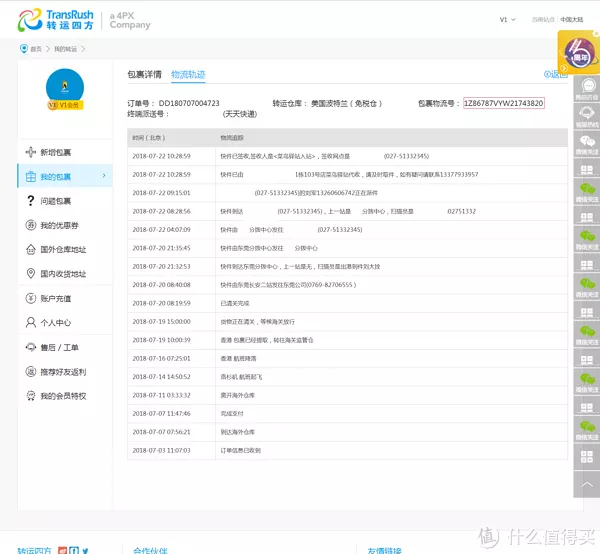Image resolution: width=600 pixels, height=554 pixels.
Task: Click the 我的包裹 package box icon
Action: (x=31, y=177)
